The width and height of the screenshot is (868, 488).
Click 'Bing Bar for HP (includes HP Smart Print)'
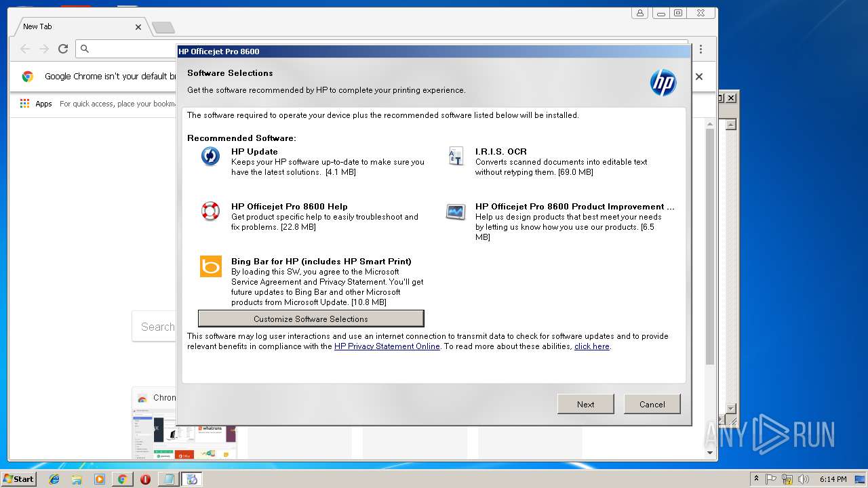click(x=321, y=262)
